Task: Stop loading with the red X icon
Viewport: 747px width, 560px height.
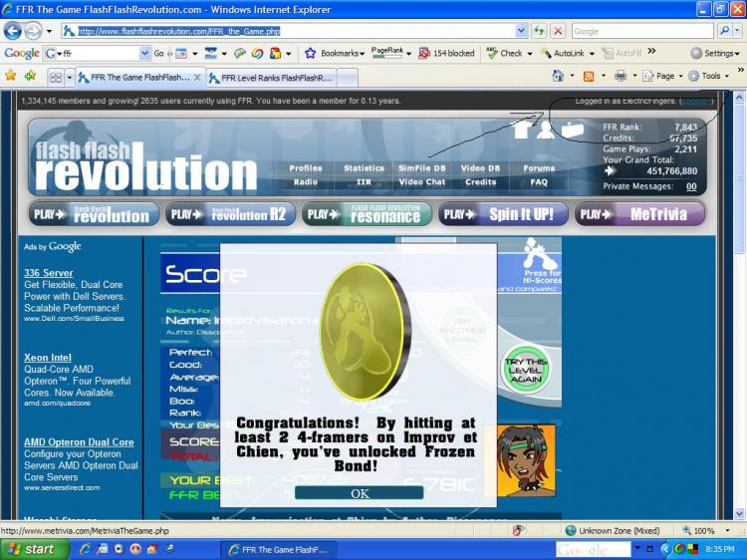Action: click(558, 32)
